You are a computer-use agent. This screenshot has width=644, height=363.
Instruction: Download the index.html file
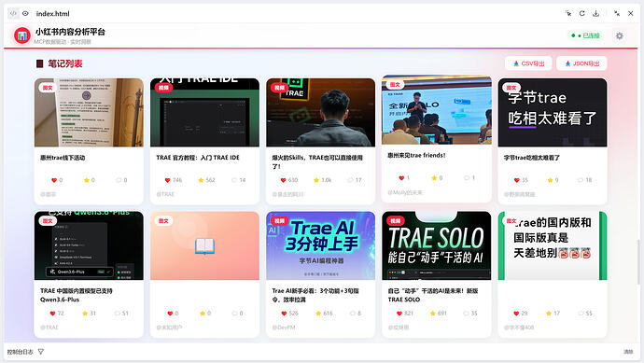coord(596,14)
